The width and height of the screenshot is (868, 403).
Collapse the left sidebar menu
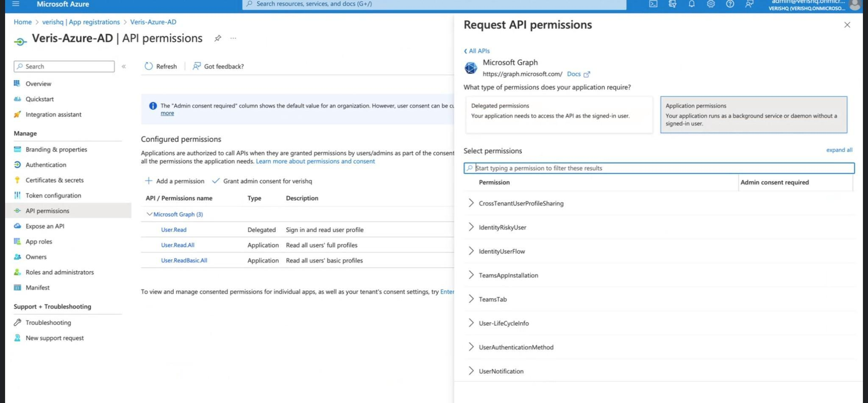coord(124,66)
